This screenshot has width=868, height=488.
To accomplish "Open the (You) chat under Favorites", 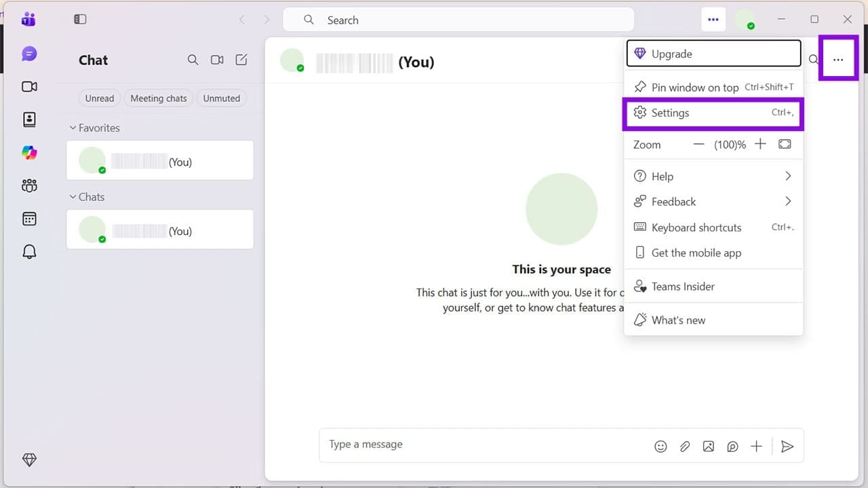I will coord(160,160).
